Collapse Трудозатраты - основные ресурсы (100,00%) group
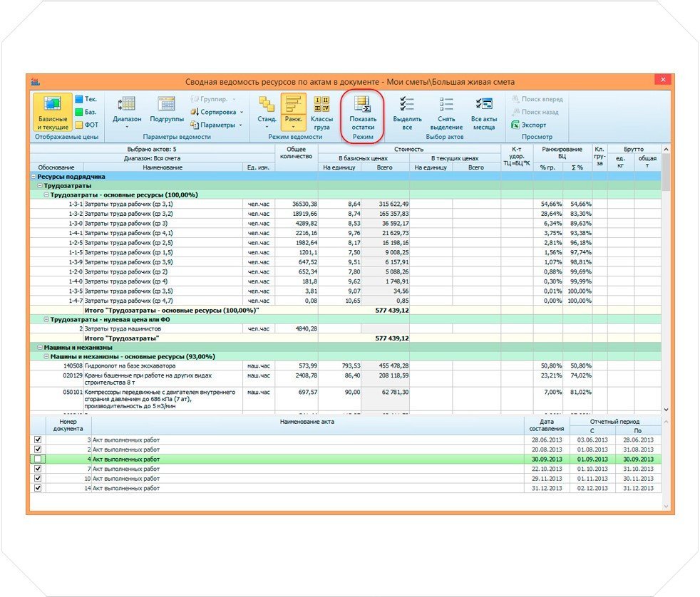The height and width of the screenshot is (597, 700). click(x=46, y=195)
